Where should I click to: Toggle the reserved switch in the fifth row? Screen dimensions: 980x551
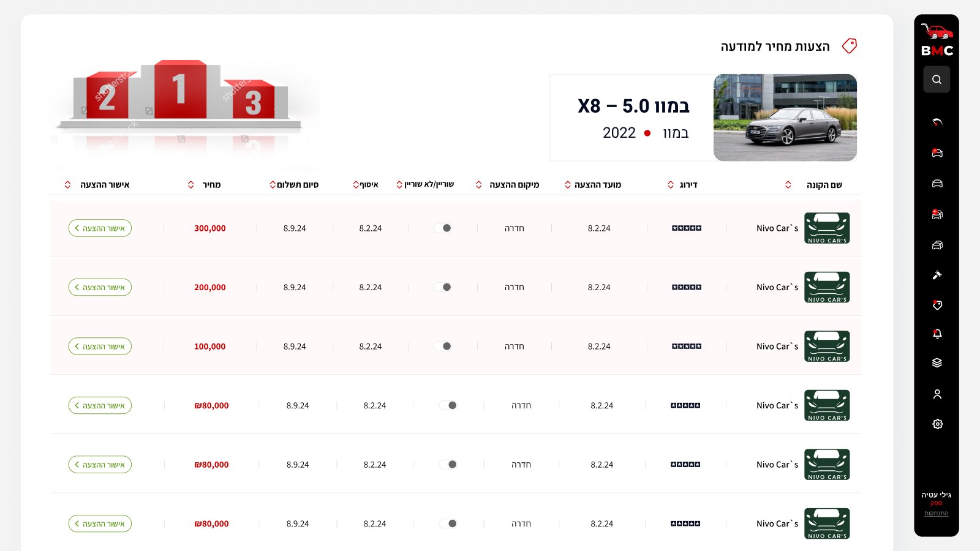448,465
